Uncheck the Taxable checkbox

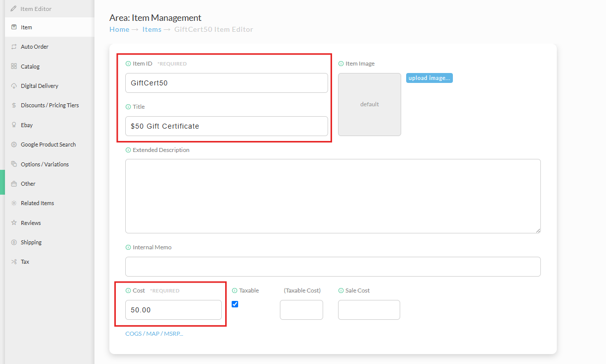[235, 304]
